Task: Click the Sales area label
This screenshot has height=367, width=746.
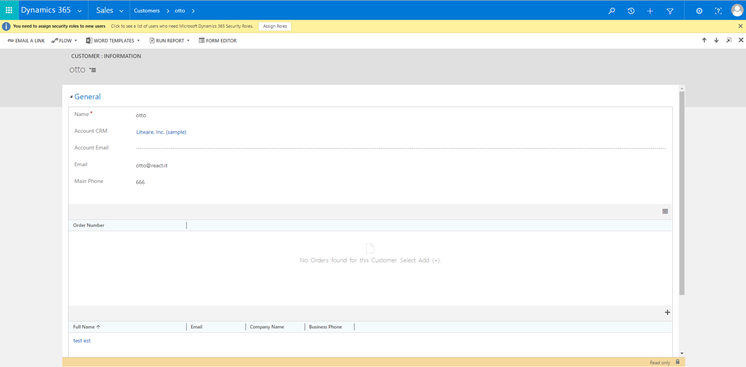Action: point(105,10)
